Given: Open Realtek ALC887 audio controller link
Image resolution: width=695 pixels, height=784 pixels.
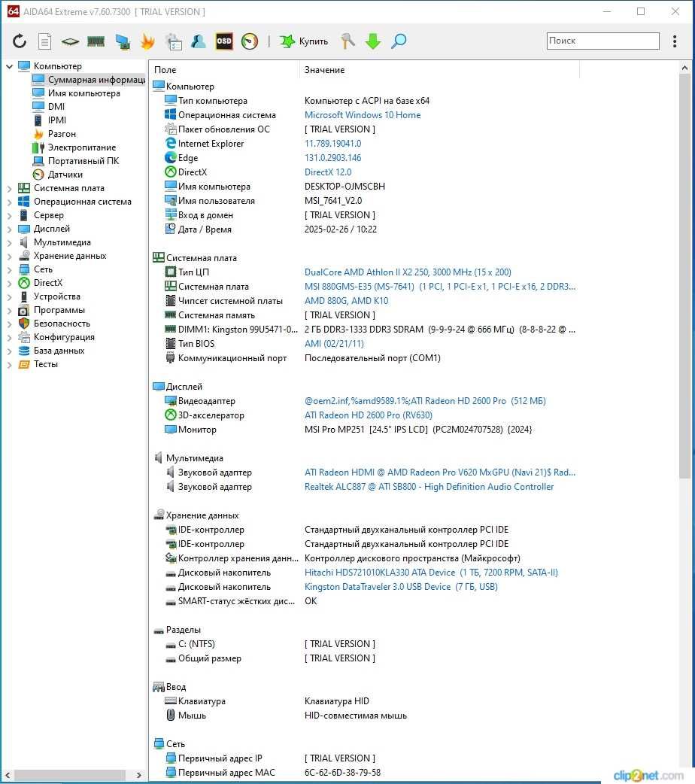Looking at the screenshot, I should tap(429, 487).
